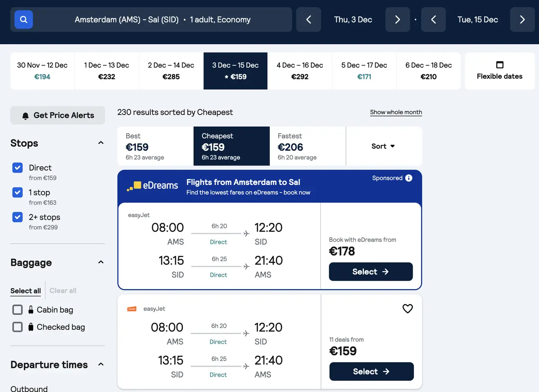Screen dimensions: 539x392
Task: Click the easyJet orange airline logo
Action: tap(132, 309)
